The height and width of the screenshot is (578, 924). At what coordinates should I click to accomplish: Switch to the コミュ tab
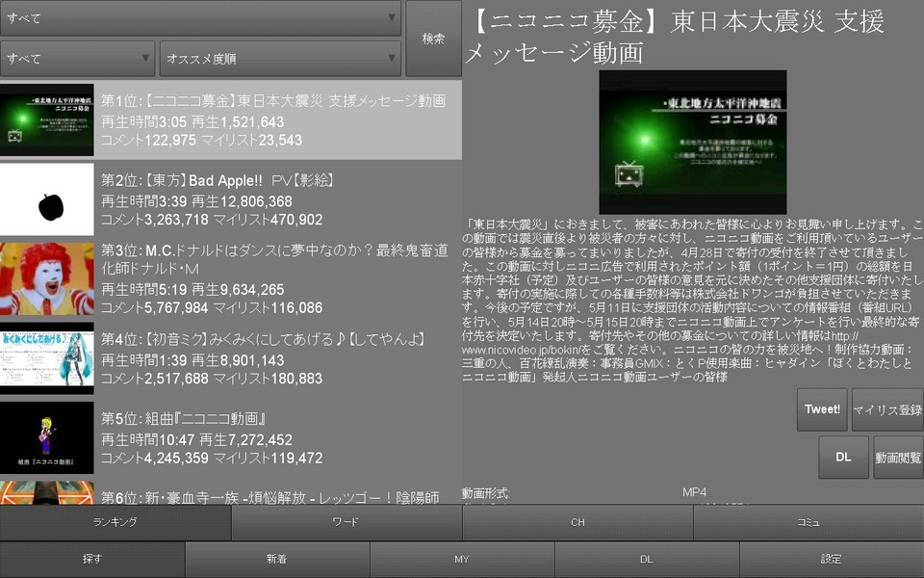[x=808, y=522]
